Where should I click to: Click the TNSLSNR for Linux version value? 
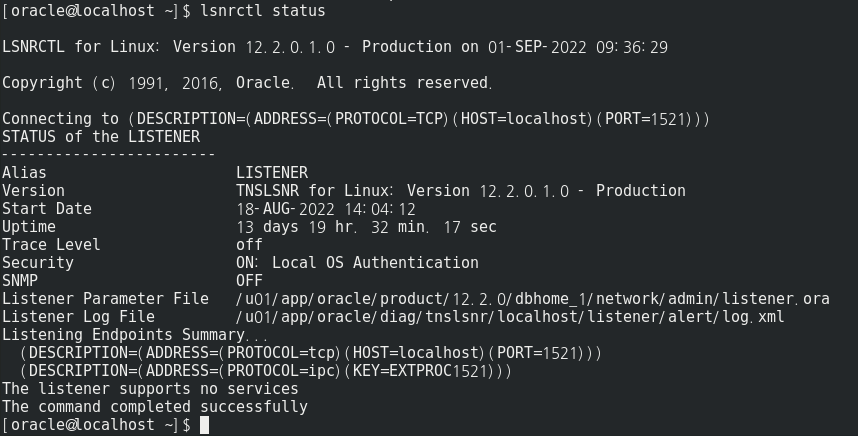[x=461, y=191]
